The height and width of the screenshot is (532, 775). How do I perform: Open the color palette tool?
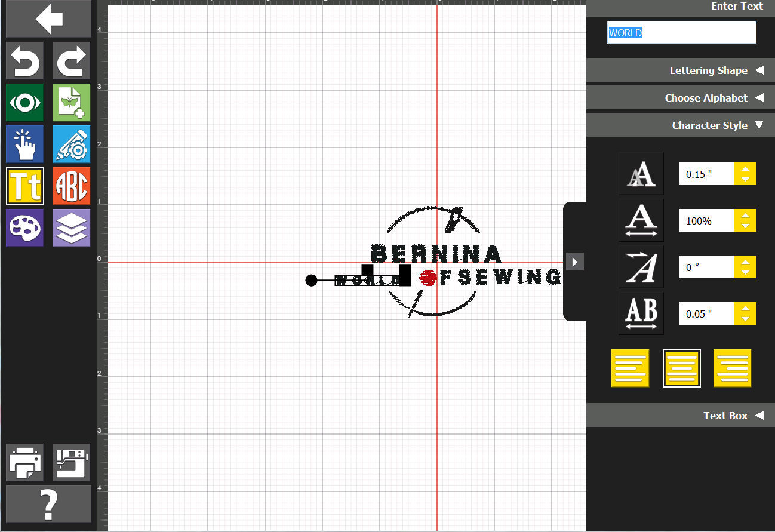tap(25, 228)
